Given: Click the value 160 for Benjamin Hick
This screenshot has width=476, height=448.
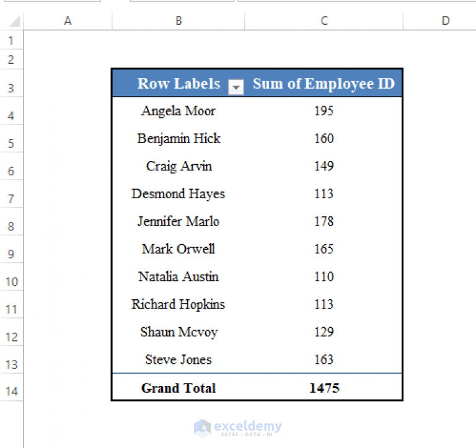Looking at the screenshot, I should (x=324, y=138).
